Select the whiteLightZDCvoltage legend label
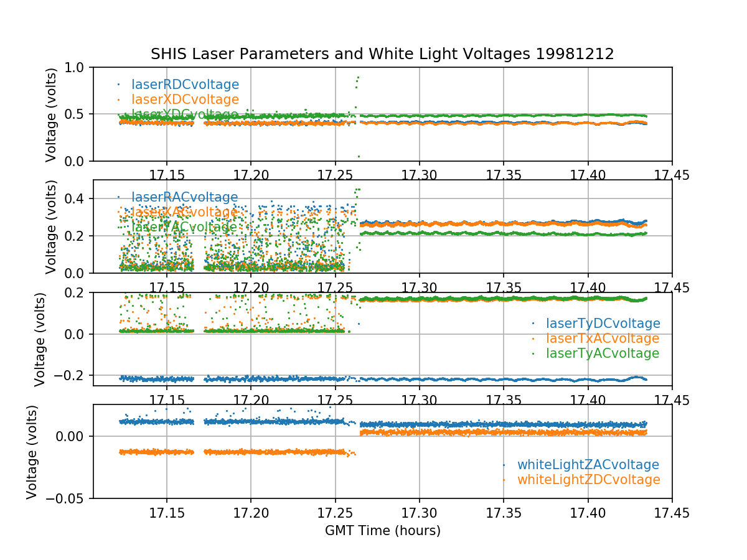This screenshot has height=560, width=747. [x=588, y=480]
